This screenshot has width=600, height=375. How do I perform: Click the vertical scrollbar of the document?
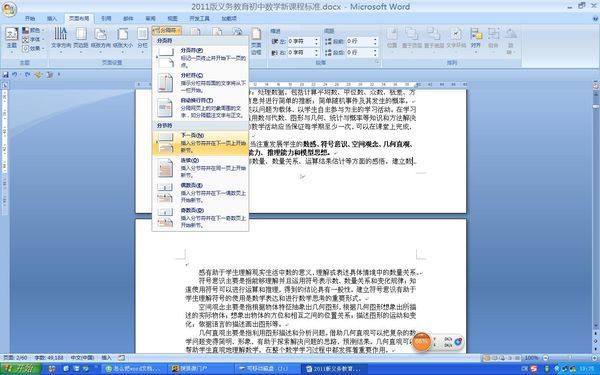tap(596, 210)
